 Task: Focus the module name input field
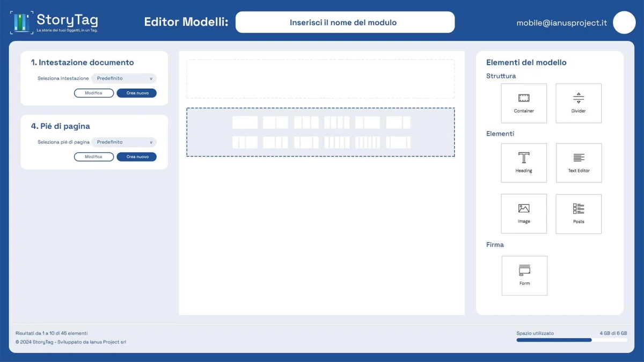coord(345,23)
